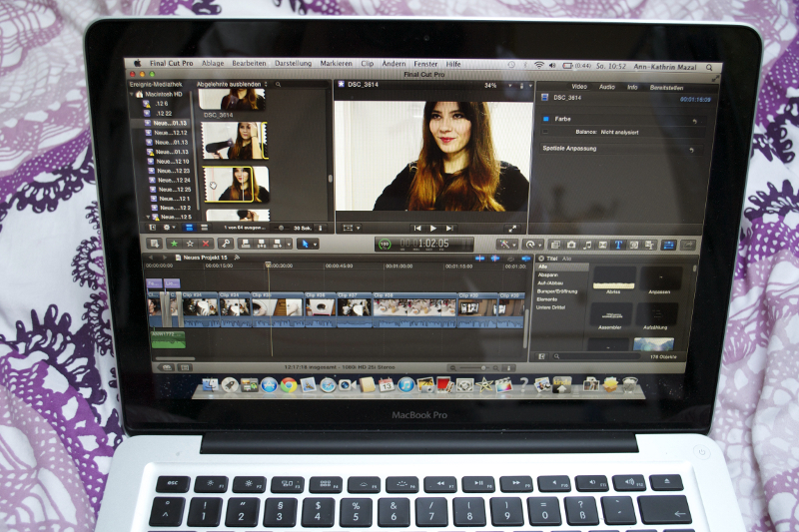Switch event browser to list view
This screenshot has height=532, width=799.
click(204, 228)
